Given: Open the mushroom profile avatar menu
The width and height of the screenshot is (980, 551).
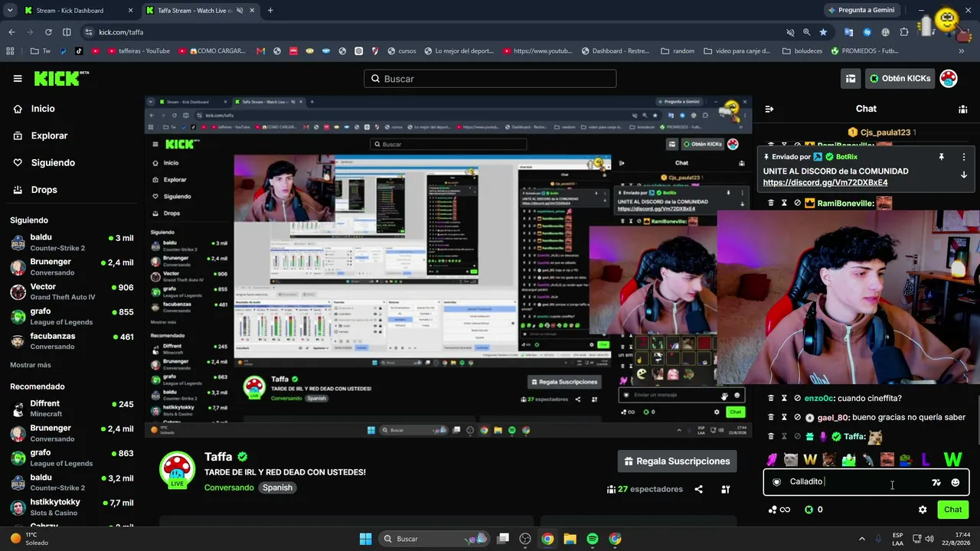Looking at the screenshot, I should click(949, 78).
